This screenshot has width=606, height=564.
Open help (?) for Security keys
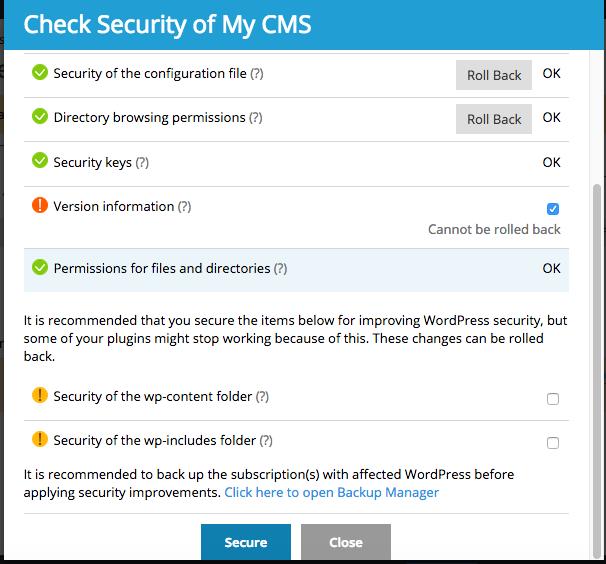pos(142,162)
